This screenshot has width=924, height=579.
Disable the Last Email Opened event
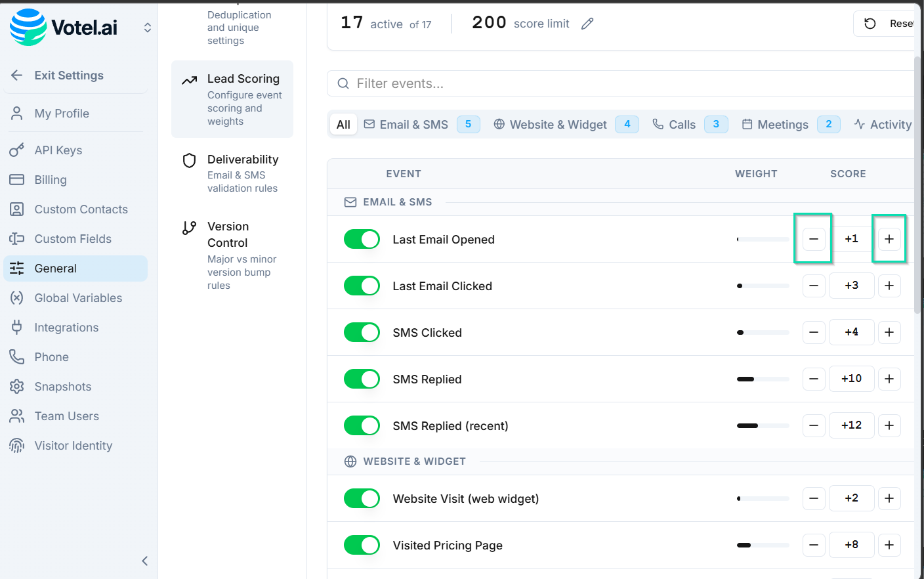point(362,239)
